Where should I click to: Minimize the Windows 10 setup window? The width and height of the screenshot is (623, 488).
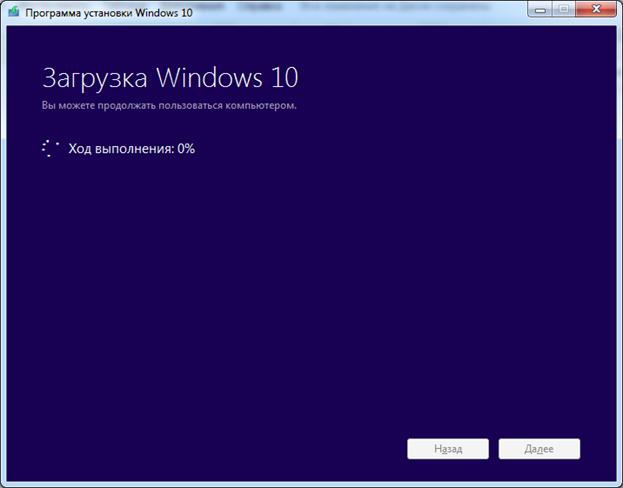pos(540,10)
